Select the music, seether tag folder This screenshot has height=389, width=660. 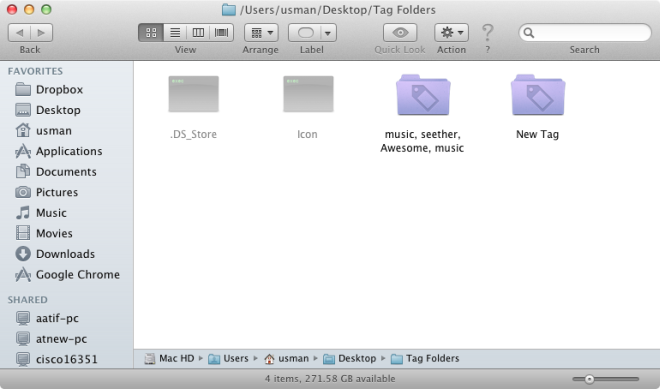[x=423, y=95]
